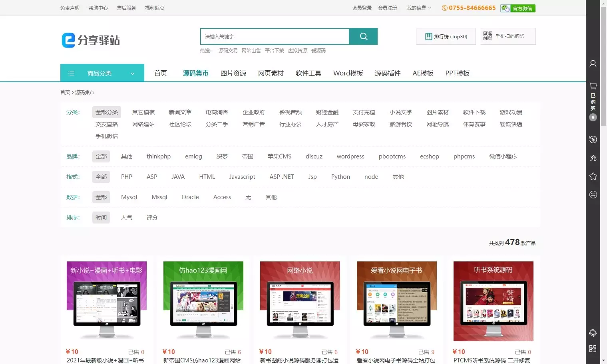Click the message bubble sidebar icon
This screenshot has height=364, width=607.
pyautogui.click(x=593, y=195)
